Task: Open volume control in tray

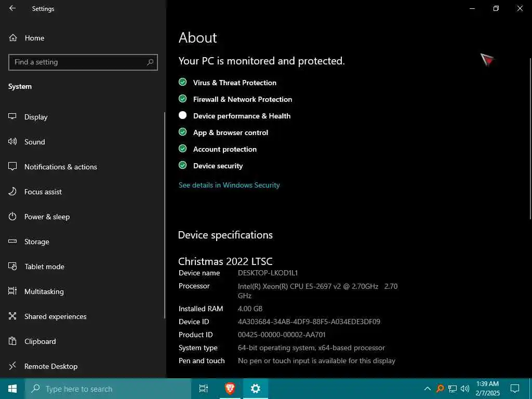Action: point(465,389)
